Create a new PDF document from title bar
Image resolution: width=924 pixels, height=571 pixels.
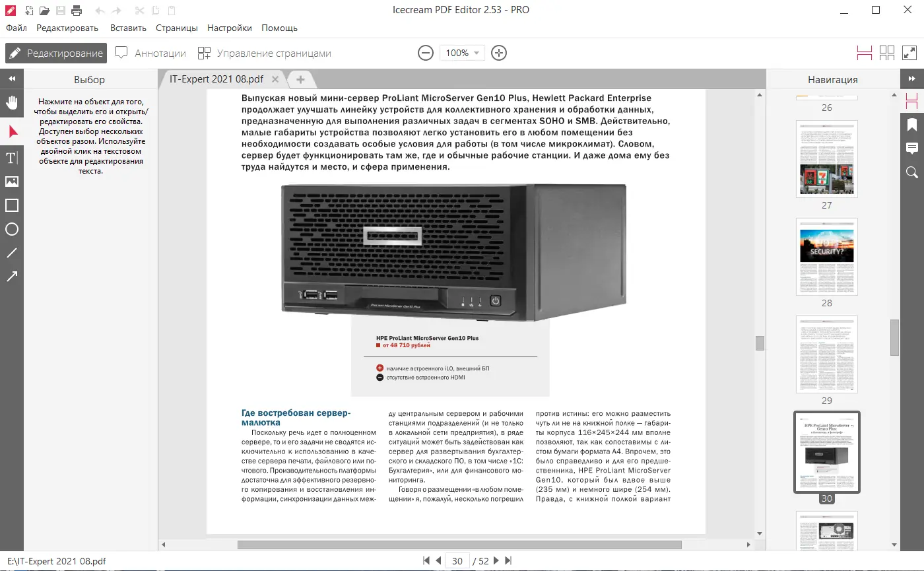[28, 10]
